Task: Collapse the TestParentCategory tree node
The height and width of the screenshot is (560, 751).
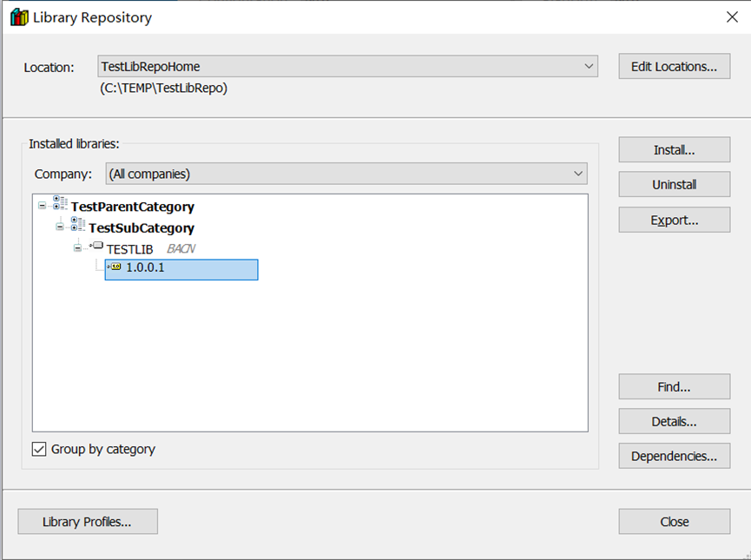Action: tap(43, 207)
